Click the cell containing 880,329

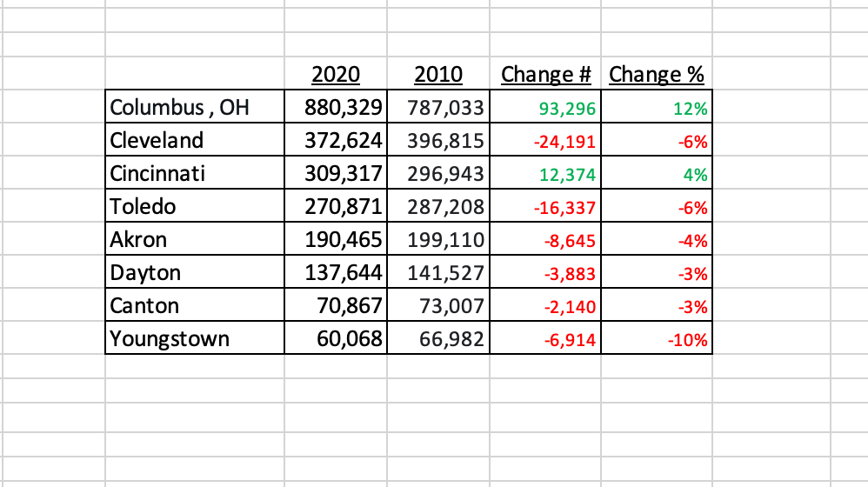(x=336, y=106)
